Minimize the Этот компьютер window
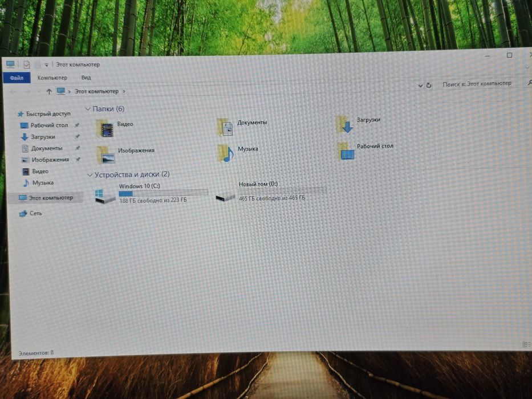Viewport: 532px width, 399px height. (x=487, y=56)
